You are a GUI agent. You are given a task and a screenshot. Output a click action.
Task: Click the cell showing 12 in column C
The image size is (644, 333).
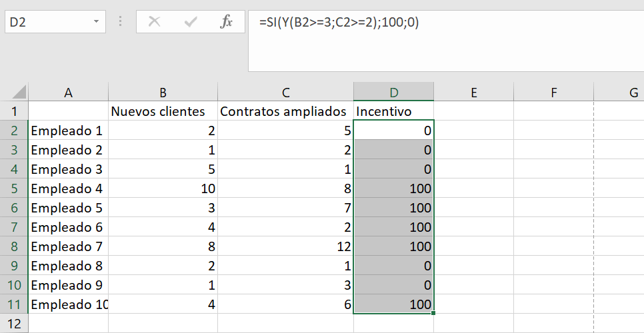tap(285, 246)
